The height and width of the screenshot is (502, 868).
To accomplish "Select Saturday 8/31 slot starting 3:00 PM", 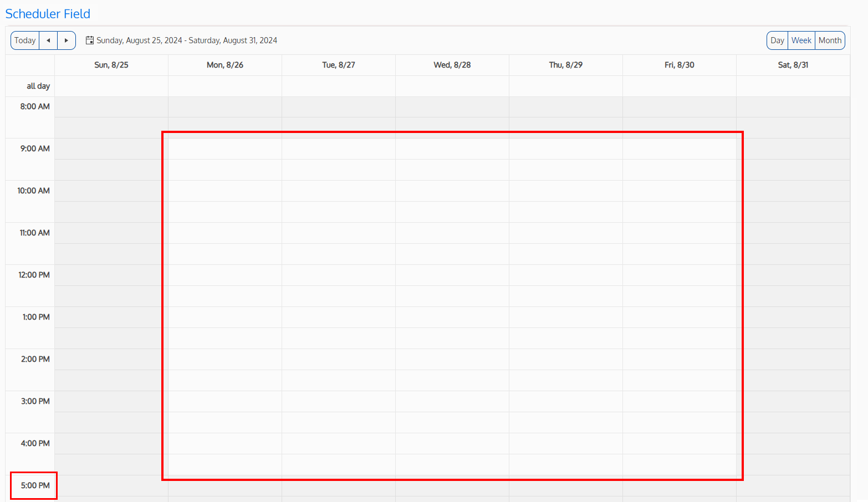I will coord(793,402).
